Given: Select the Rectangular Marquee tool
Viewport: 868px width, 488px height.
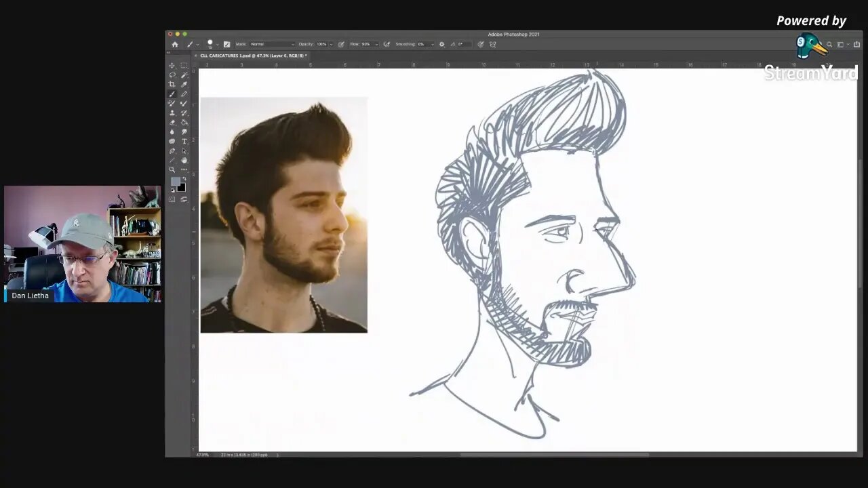Looking at the screenshot, I should coord(184,66).
